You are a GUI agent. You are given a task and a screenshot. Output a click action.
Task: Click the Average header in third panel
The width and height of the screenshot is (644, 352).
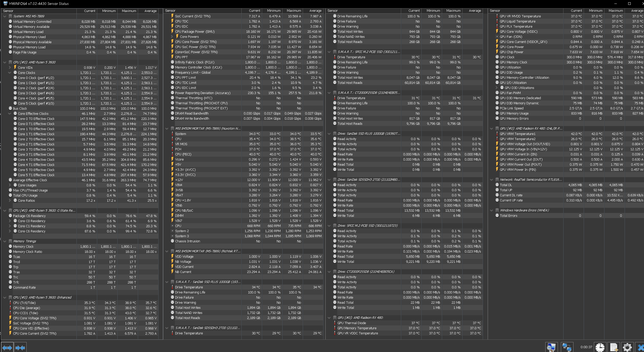click(472, 11)
